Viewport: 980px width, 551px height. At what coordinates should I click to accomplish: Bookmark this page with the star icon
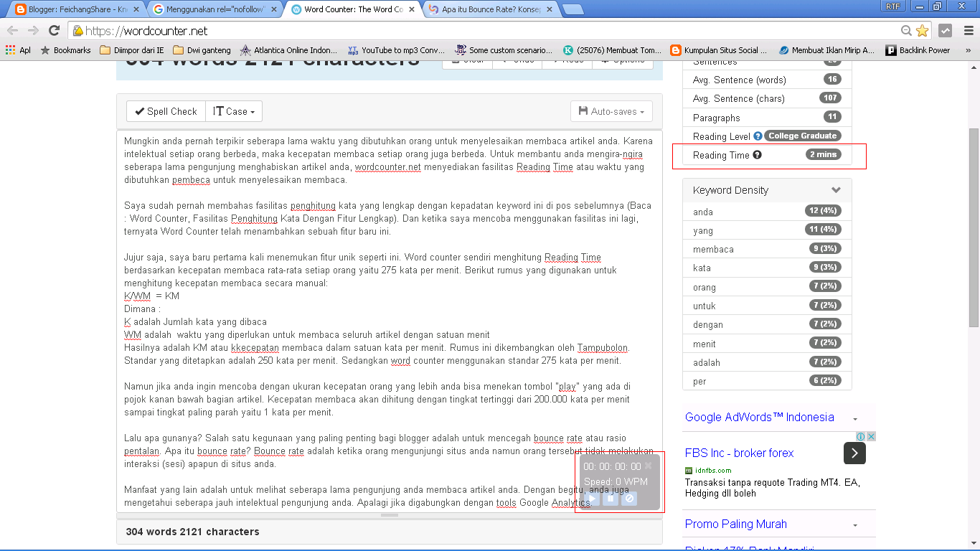922,31
